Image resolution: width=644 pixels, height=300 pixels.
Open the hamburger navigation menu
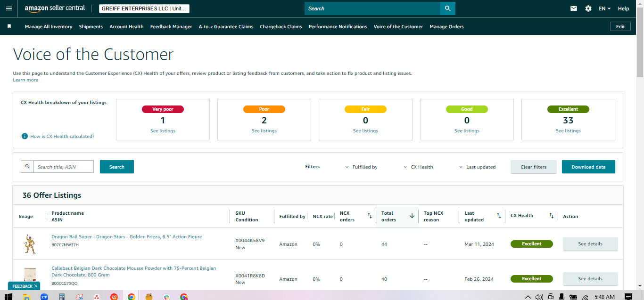click(9, 8)
